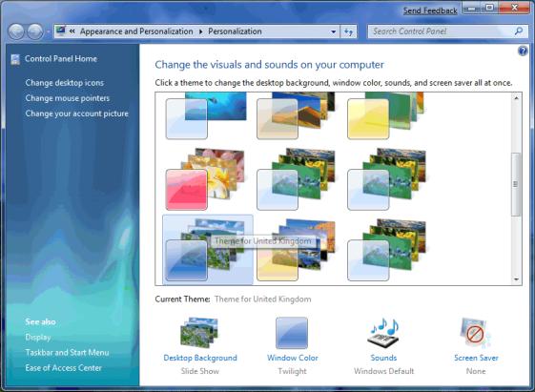Open the Sounds music notes icon
The width and height of the screenshot is (535, 392).
[383, 333]
